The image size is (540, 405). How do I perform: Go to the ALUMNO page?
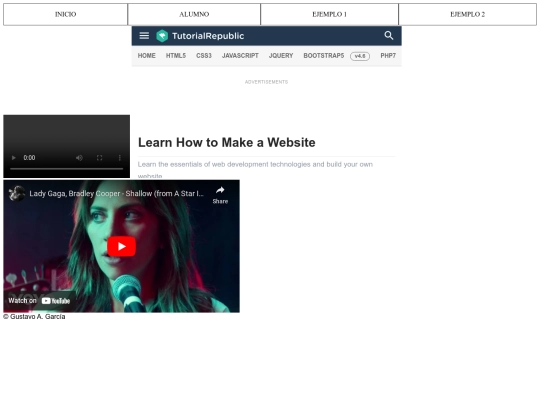[194, 14]
